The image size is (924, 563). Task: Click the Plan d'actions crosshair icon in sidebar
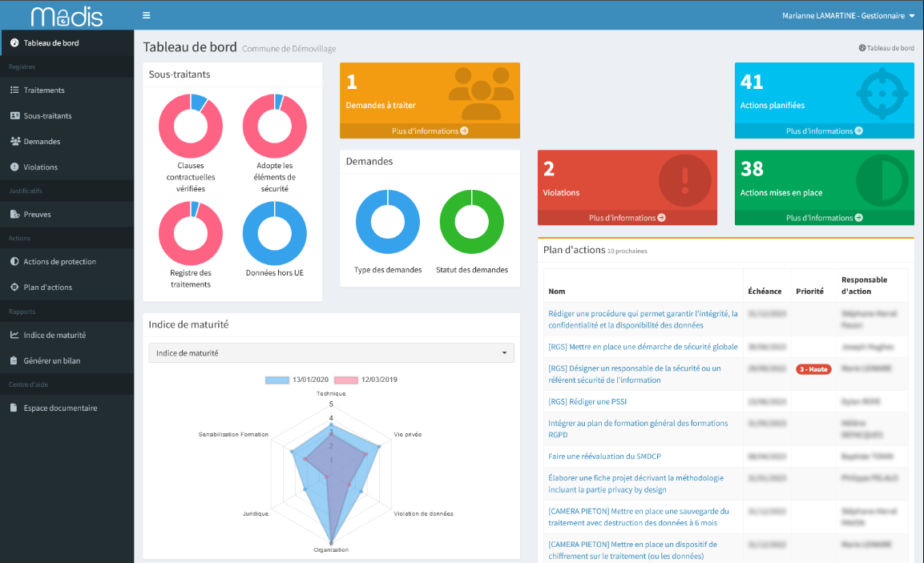[14, 287]
